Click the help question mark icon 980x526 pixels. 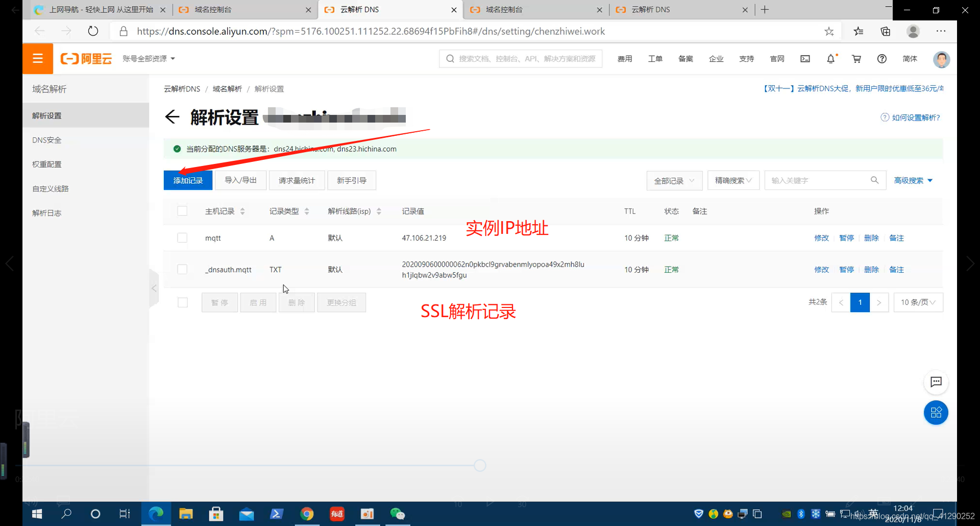tap(881, 59)
